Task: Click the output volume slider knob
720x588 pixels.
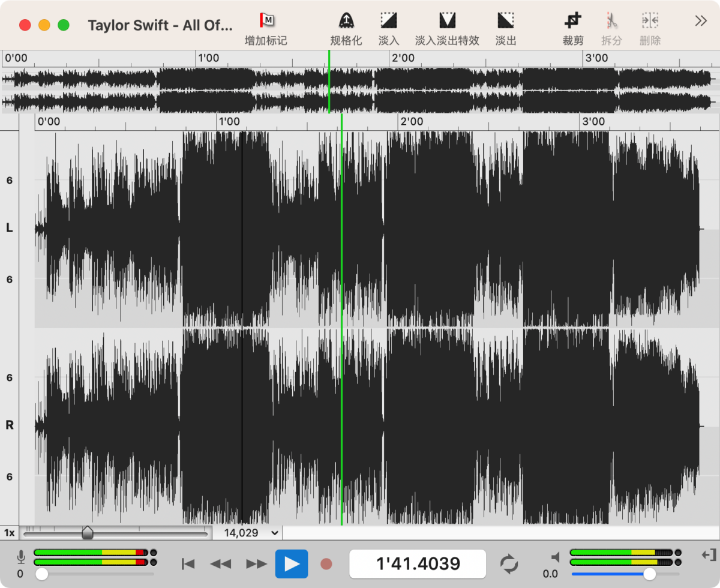Action: point(649,574)
